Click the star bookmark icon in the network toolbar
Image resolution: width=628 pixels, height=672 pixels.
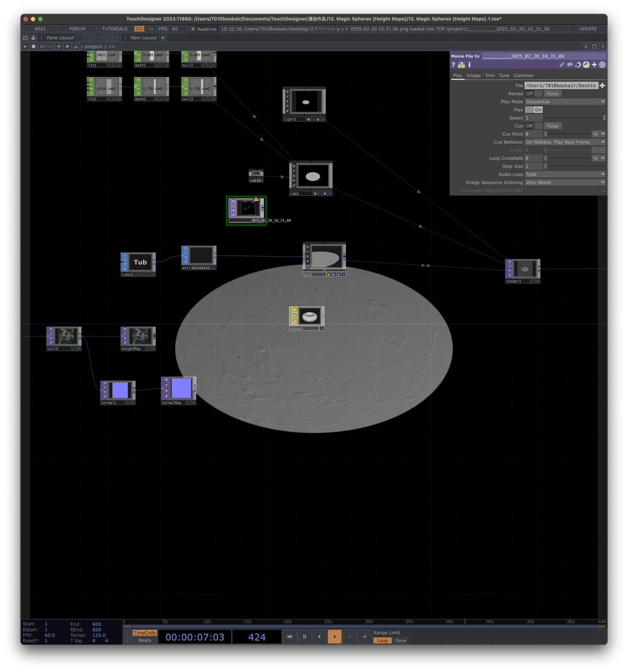(x=67, y=46)
